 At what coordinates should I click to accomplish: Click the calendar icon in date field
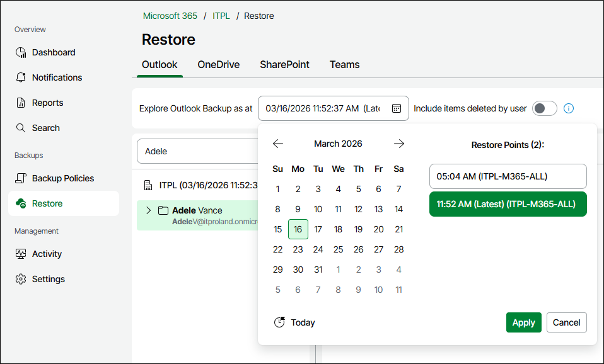[397, 108]
